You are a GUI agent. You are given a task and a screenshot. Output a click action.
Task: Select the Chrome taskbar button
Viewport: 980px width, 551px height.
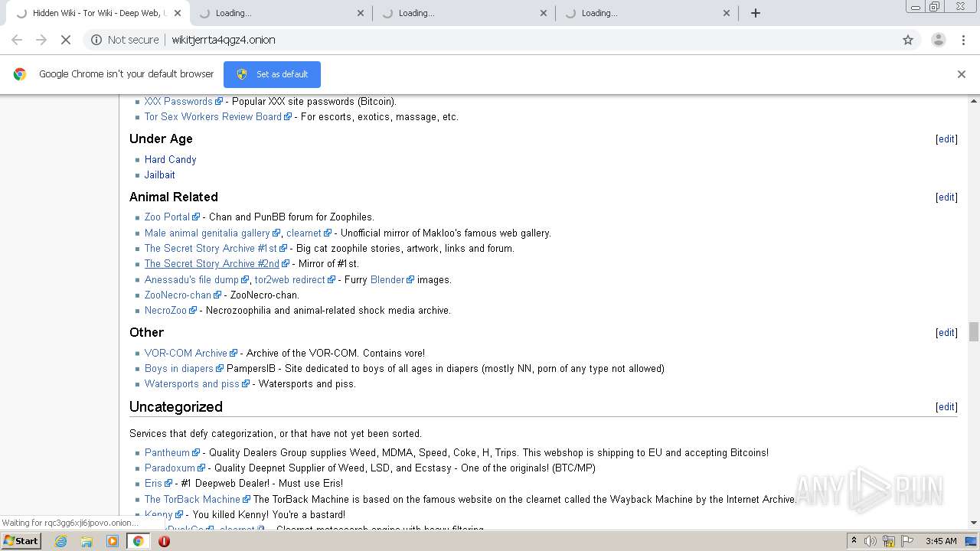tap(139, 541)
